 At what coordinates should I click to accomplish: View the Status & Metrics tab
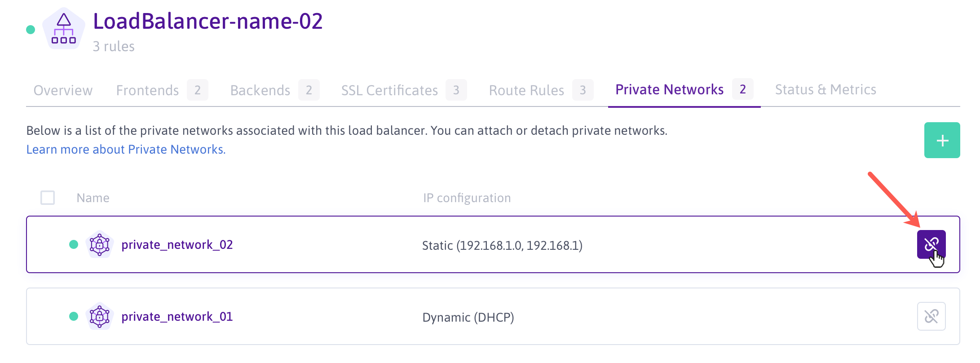(x=825, y=90)
